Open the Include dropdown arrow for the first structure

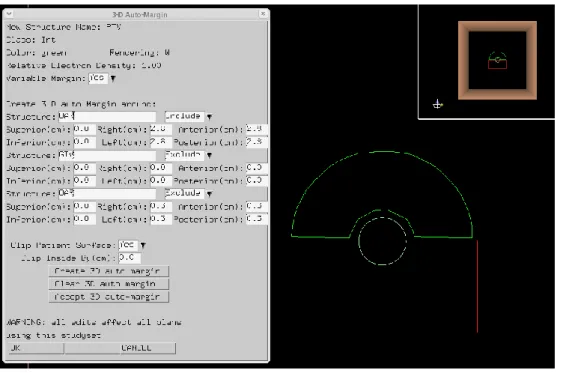coord(209,117)
